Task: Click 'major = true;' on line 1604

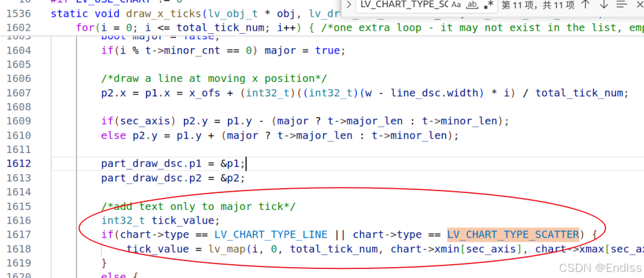Action: click(305, 51)
